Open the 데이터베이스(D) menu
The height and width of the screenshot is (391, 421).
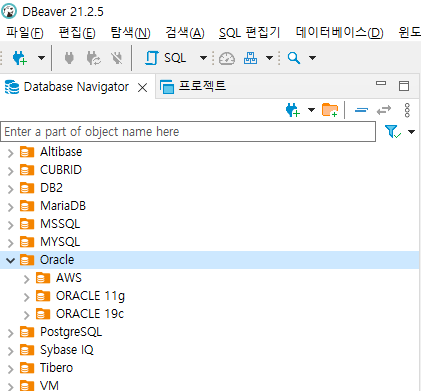(339, 33)
